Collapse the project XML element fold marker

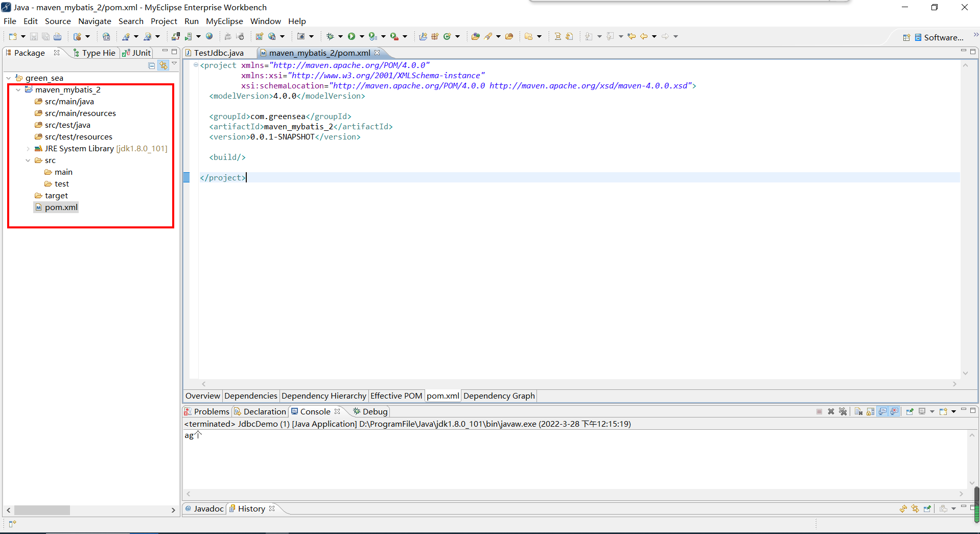tap(196, 65)
